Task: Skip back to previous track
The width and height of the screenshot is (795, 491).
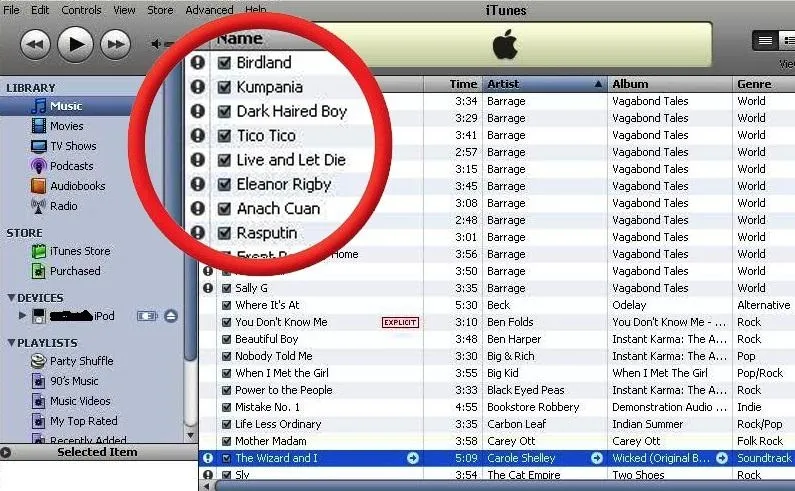Action: pos(35,45)
